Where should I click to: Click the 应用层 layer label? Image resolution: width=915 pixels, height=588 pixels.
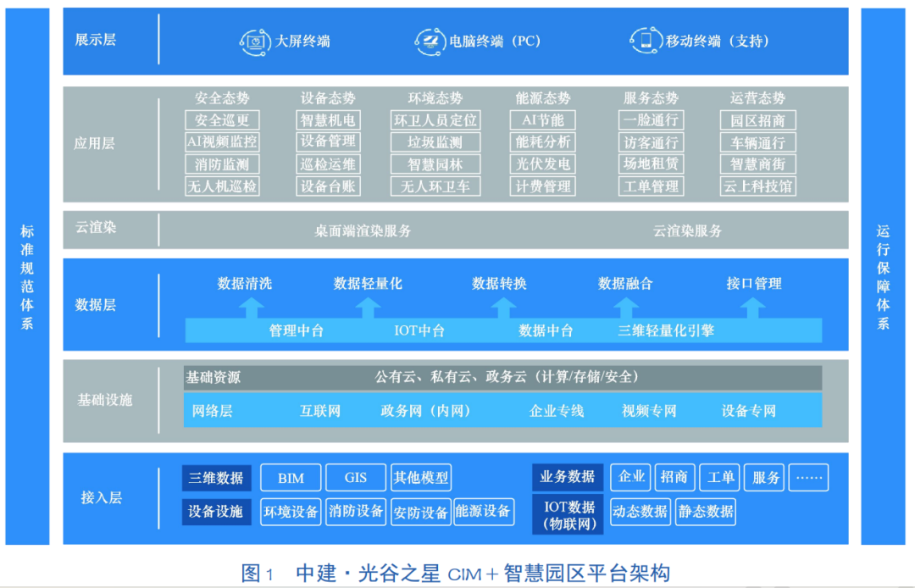(95, 143)
